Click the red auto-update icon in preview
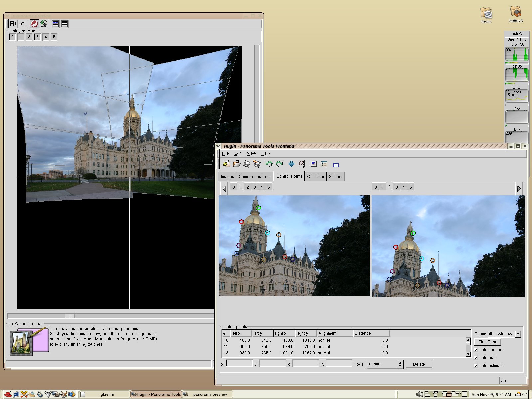 click(x=34, y=24)
